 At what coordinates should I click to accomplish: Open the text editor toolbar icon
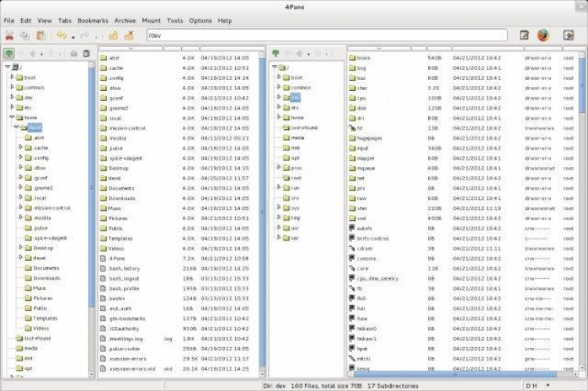click(524, 35)
